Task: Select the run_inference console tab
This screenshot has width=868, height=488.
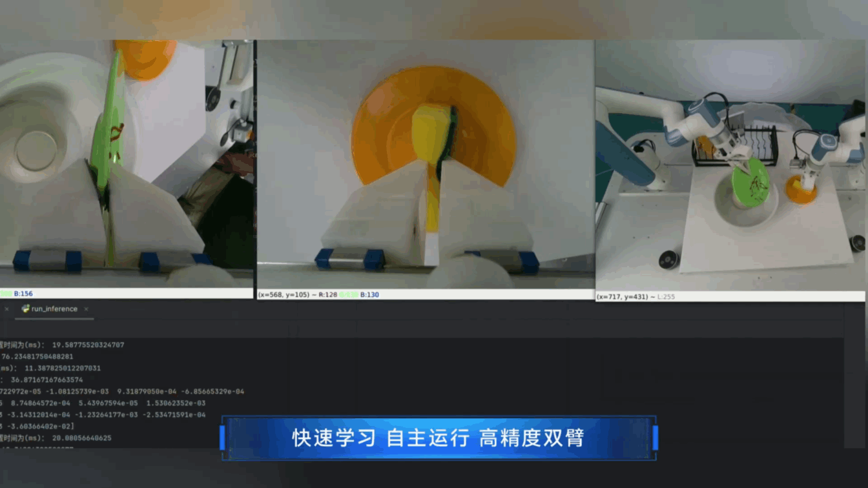Action: pos(54,309)
